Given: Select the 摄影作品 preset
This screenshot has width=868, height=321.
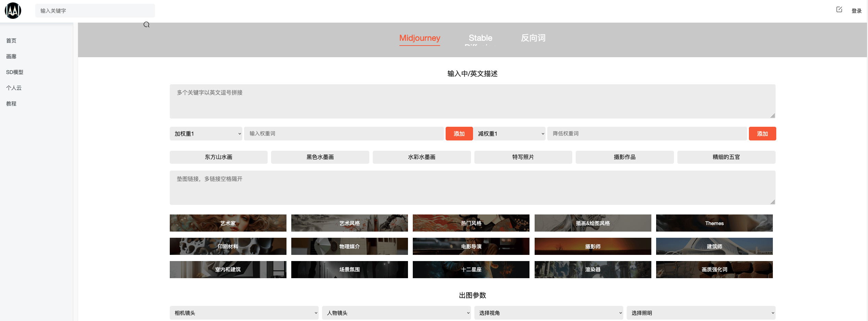Looking at the screenshot, I should 625,157.
